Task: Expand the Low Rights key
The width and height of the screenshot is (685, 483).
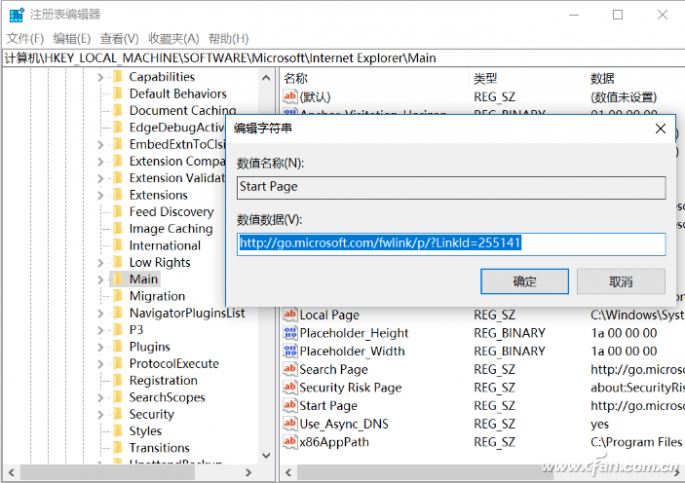Action: click(x=100, y=262)
